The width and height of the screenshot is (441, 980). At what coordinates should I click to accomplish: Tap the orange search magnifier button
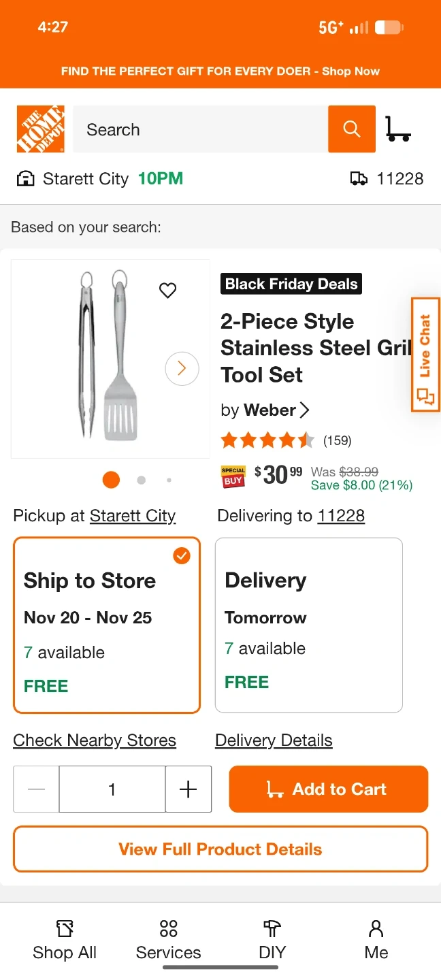(x=351, y=129)
